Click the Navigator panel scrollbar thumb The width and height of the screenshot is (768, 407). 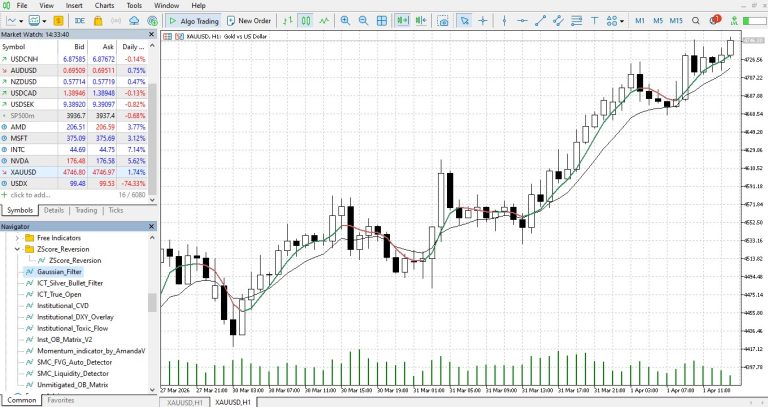pos(152,303)
